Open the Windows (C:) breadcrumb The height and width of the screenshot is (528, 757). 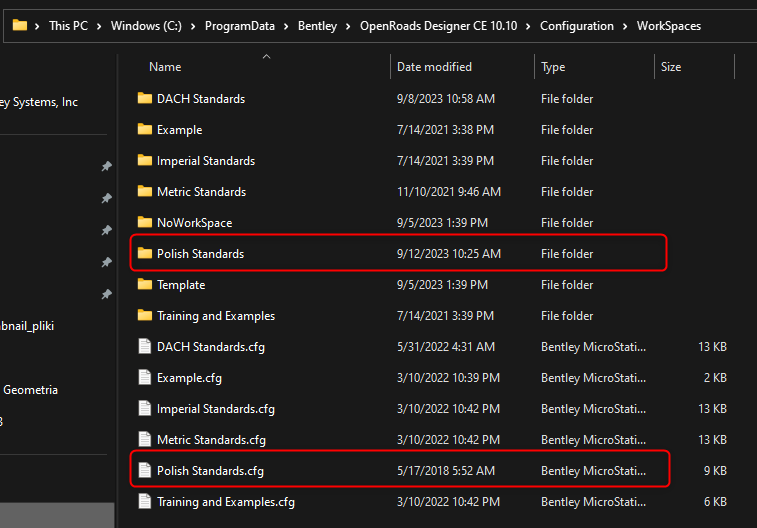coord(146,26)
